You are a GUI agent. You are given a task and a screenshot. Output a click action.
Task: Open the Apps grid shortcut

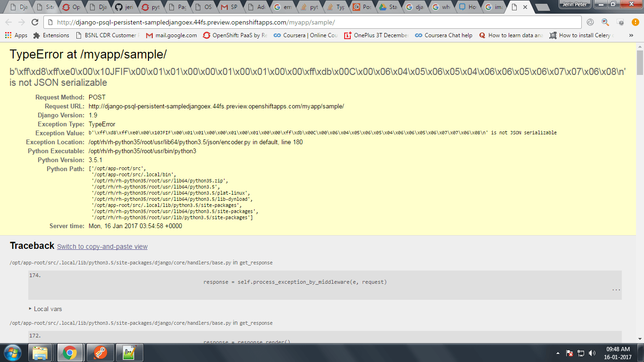coord(16,35)
